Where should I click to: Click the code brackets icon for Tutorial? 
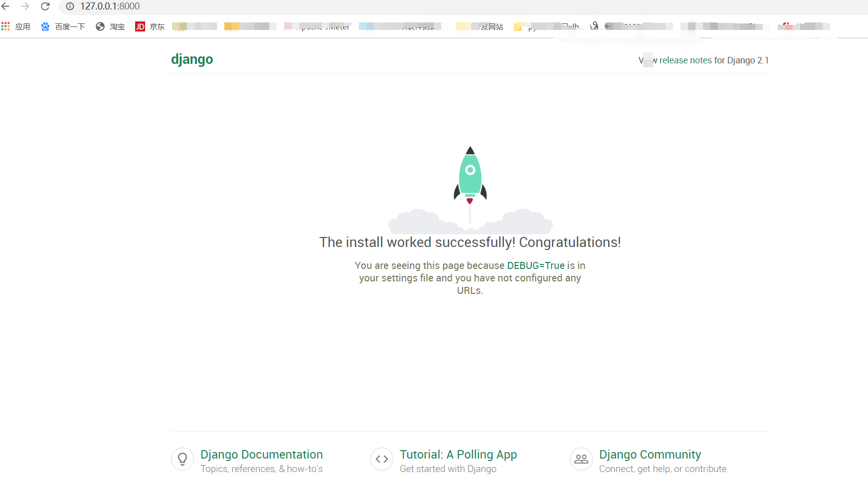click(382, 459)
